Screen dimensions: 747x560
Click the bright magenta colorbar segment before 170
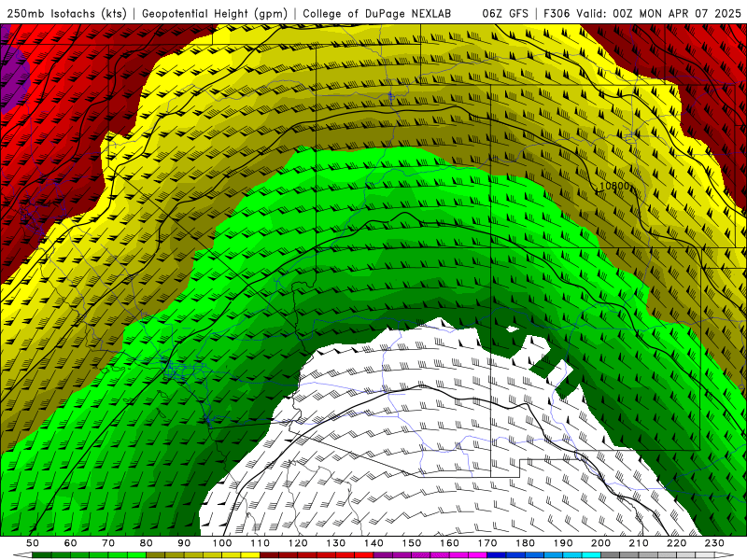pyautogui.click(x=477, y=555)
